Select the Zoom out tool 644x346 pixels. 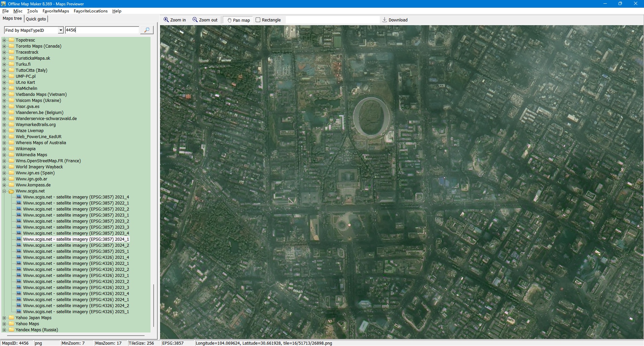(205, 20)
